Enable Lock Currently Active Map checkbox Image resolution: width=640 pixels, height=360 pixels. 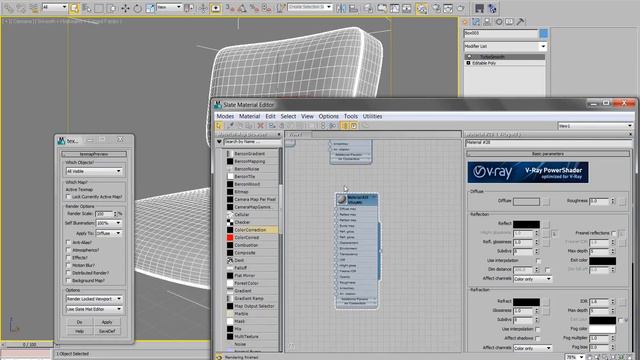[68, 197]
